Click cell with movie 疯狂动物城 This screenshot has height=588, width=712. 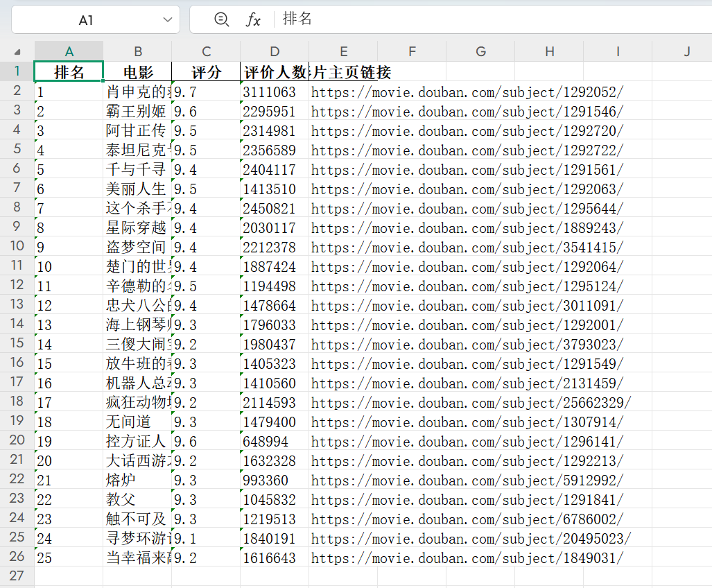pyautogui.click(x=137, y=402)
